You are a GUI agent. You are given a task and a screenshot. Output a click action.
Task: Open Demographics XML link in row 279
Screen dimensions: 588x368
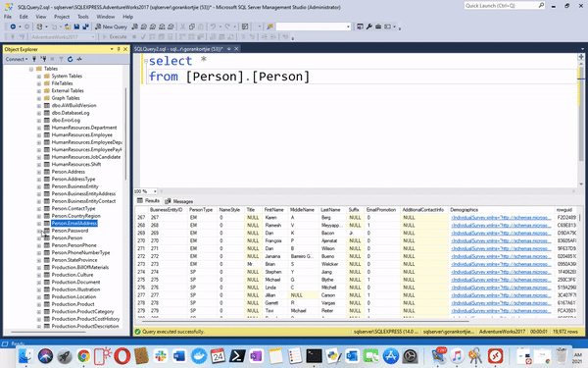[501, 310]
